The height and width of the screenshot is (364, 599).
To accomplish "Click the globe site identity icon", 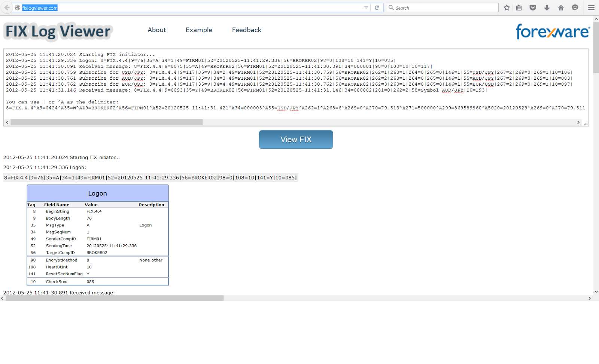I will pos(17,7).
